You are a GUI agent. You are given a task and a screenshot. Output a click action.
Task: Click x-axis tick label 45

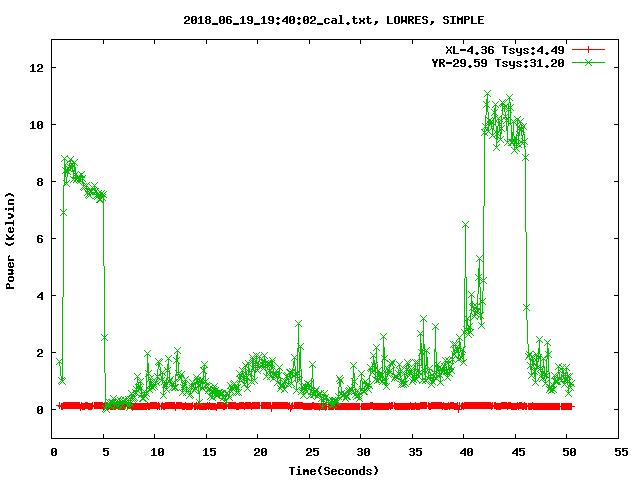pyautogui.click(x=518, y=452)
